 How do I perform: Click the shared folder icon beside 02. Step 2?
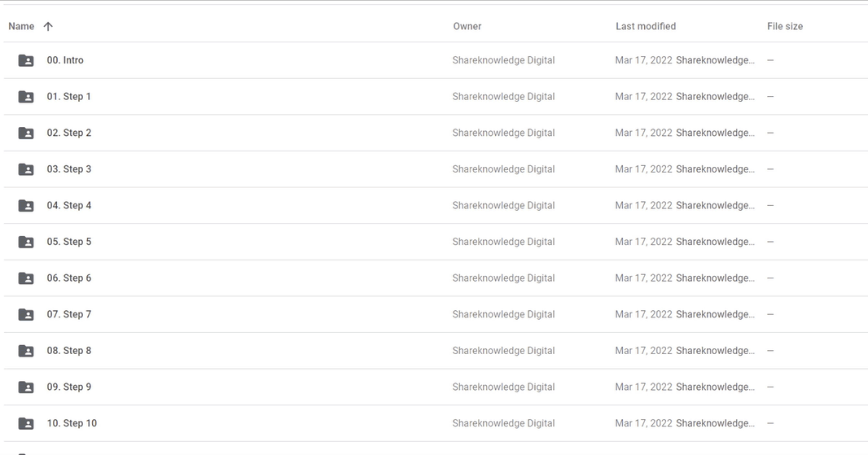click(x=26, y=133)
